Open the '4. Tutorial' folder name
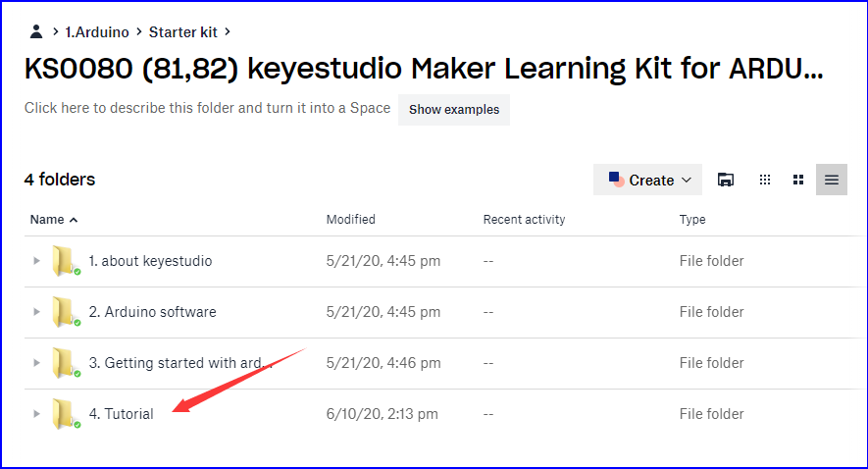Screen dimensions: 868x469 [122, 414]
